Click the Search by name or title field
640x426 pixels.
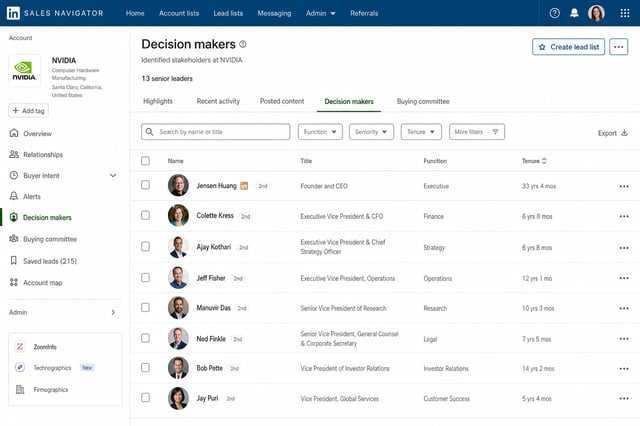tap(216, 132)
